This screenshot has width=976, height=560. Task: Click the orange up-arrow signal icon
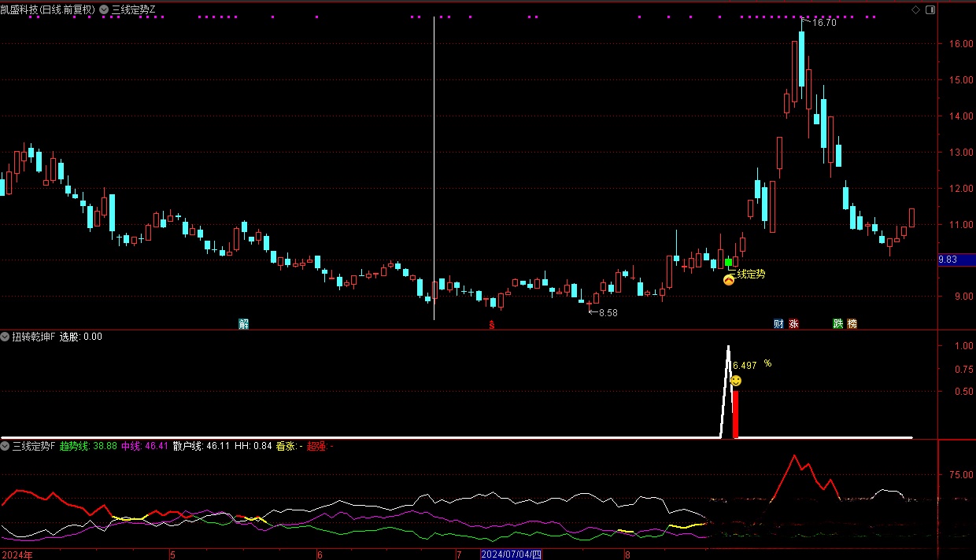coord(729,280)
